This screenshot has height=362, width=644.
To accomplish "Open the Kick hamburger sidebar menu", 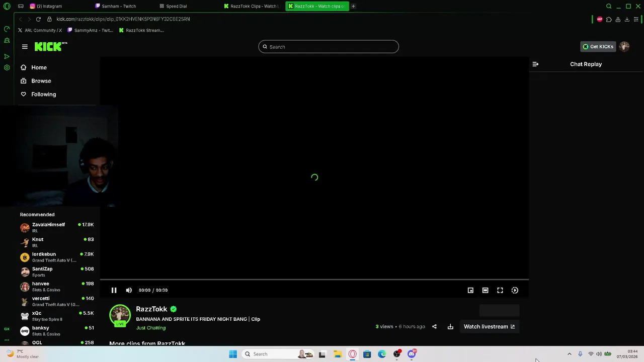I will coord(25,47).
